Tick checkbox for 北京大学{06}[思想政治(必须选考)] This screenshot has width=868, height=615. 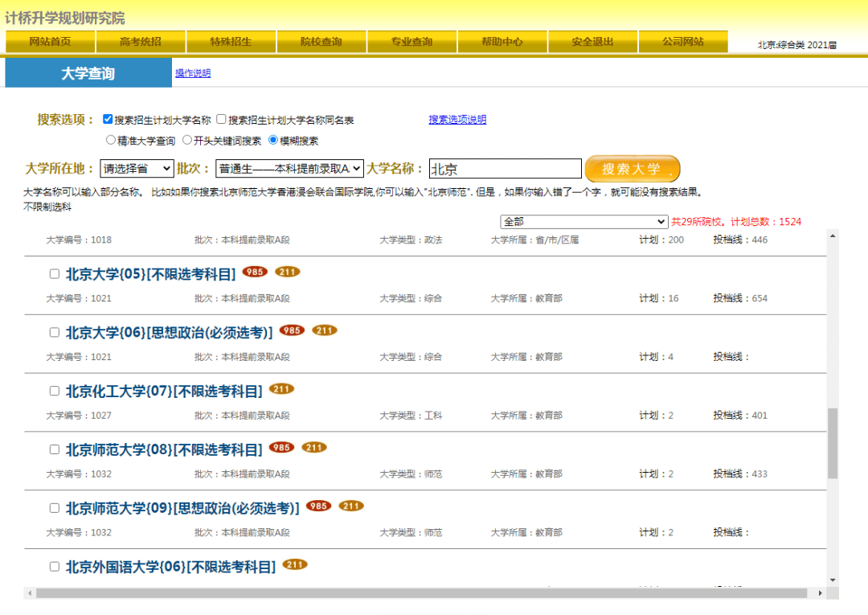(x=55, y=333)
